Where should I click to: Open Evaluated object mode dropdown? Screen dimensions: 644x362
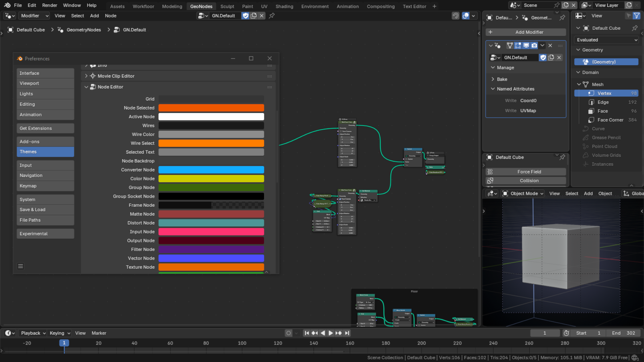pyautogui.click(x=606, y=40)
